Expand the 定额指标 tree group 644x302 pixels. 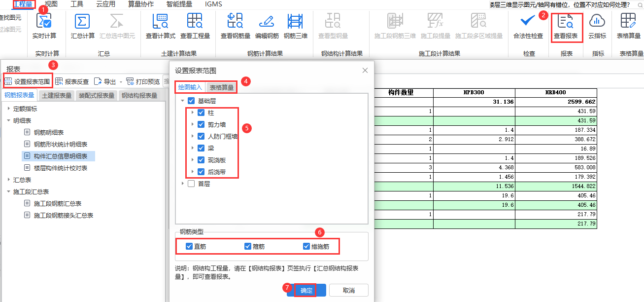click(8, 109)
